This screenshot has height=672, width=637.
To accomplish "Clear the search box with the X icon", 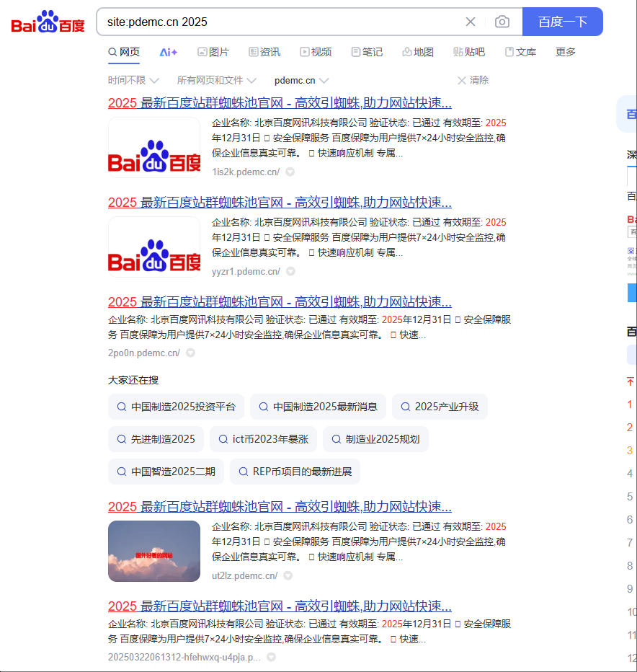I will coord(471,22).
